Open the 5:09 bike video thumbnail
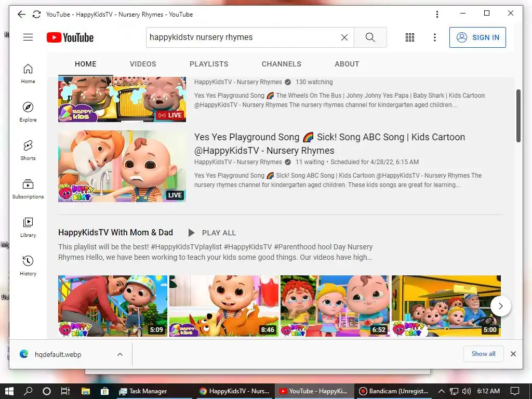Viewport: 532px width, 399px height. 113,305
